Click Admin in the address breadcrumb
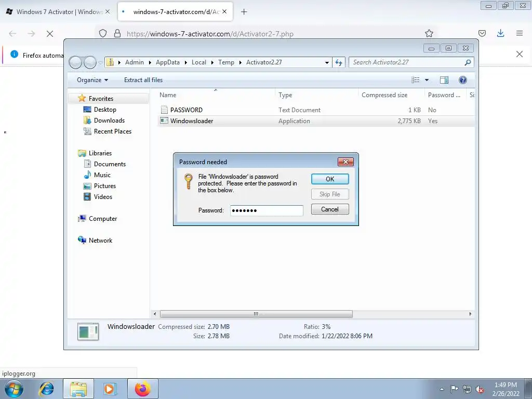532x399 pixels. [x=135, y=62]
